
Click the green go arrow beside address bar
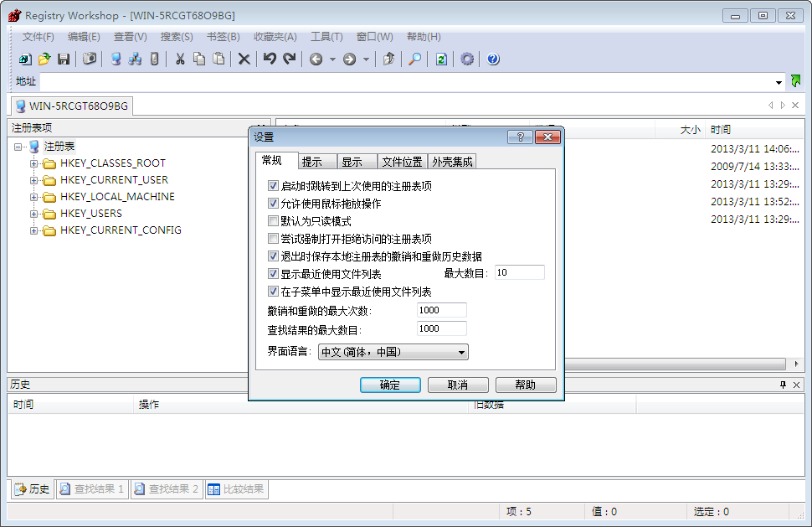795,81
